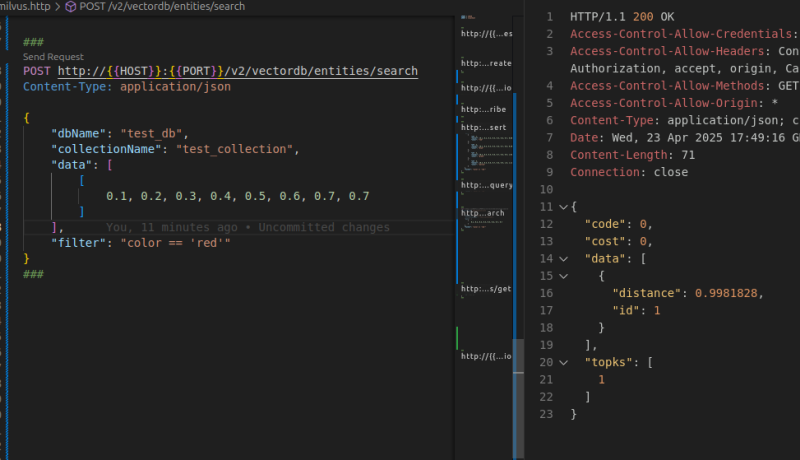Click the green change marker in the minimap
Image resolution: width=800 pixels, height=460 pixels.
pyautogui.click(x=457, y=336)
